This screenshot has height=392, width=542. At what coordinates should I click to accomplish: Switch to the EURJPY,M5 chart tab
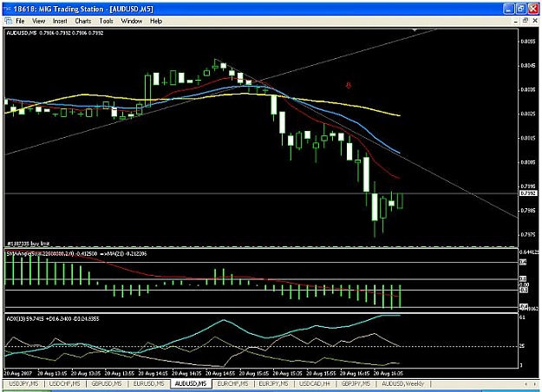(x=273, y=383)
